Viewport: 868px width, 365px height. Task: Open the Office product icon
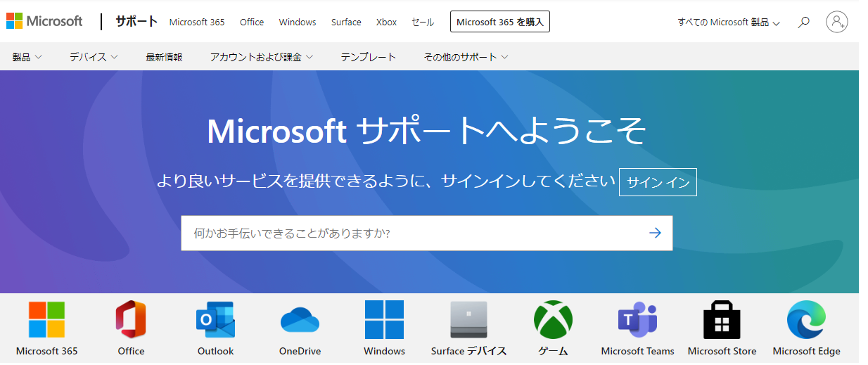click(x=131, y=320)
